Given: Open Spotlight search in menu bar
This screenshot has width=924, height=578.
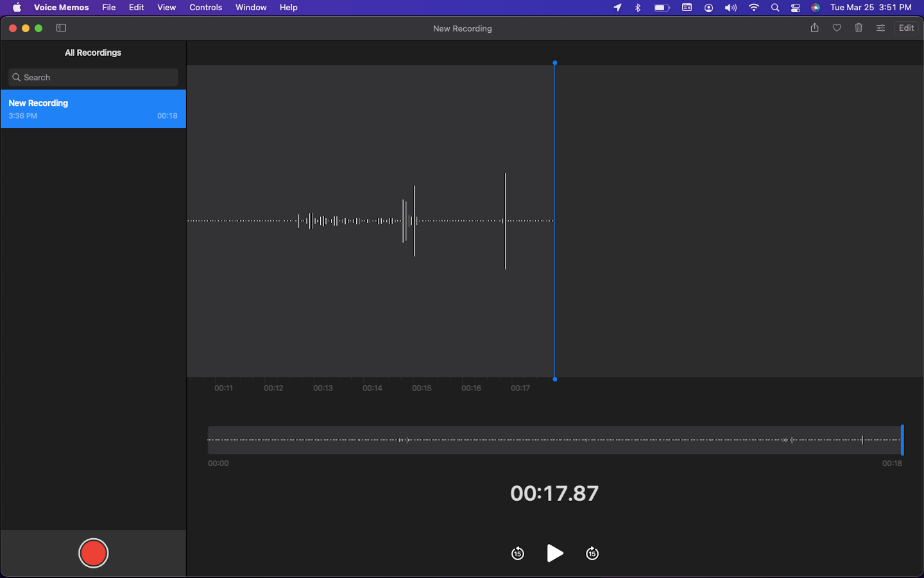Looking at the screenshot, I should (x=775, y=8).
